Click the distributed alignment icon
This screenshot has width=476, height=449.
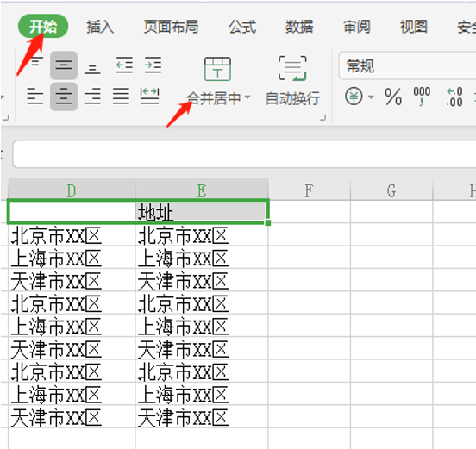pos(150,97)
